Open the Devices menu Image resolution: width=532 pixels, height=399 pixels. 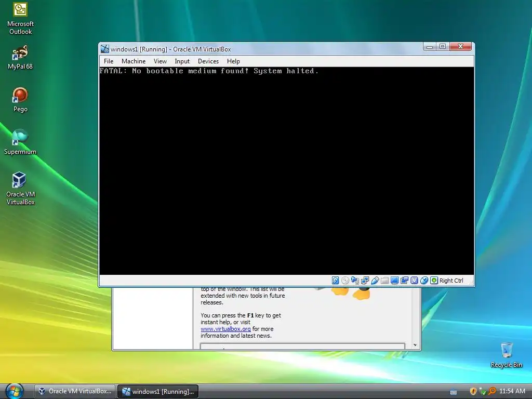208,61
